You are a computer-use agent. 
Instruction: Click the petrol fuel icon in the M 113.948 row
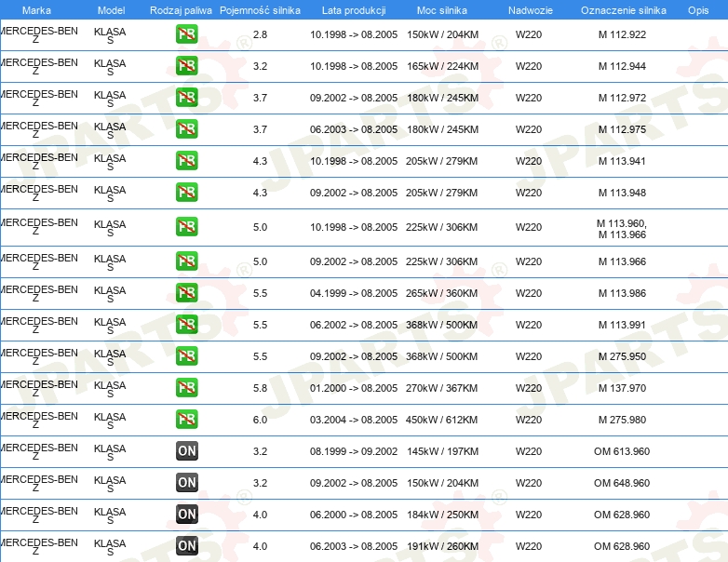[186, 192]
